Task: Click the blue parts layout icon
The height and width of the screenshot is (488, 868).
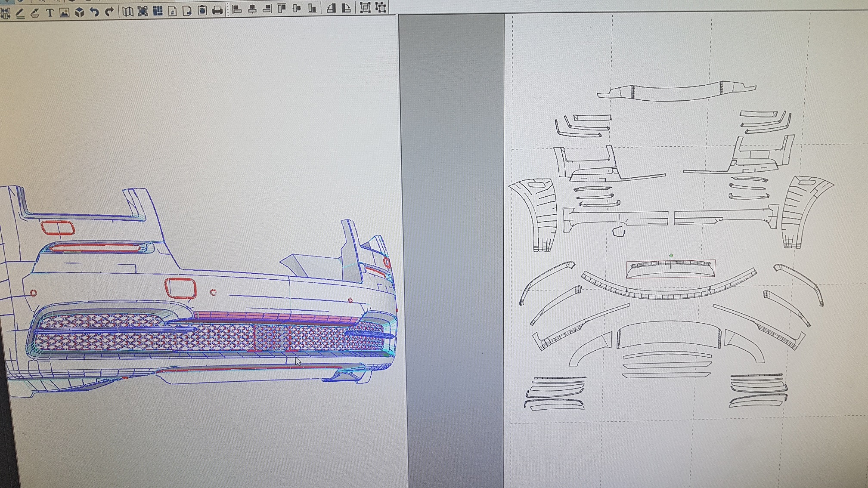Action: click(158, 11)
